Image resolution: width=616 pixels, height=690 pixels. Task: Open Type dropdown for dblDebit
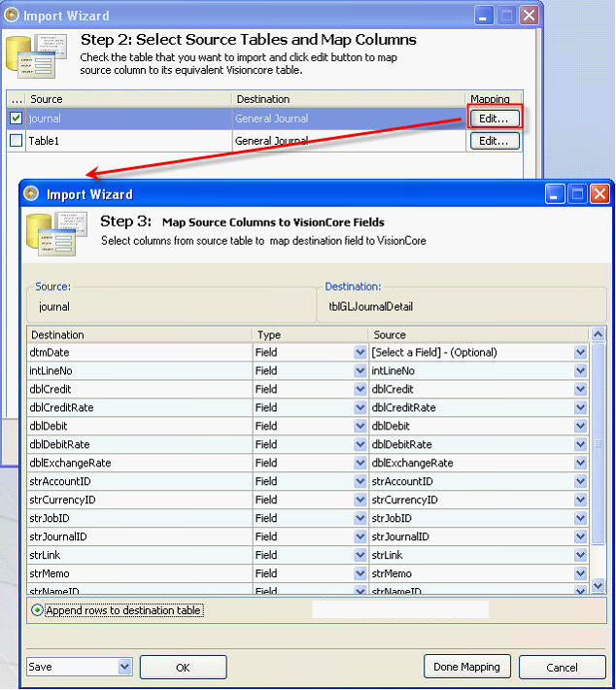pos(359,427)
